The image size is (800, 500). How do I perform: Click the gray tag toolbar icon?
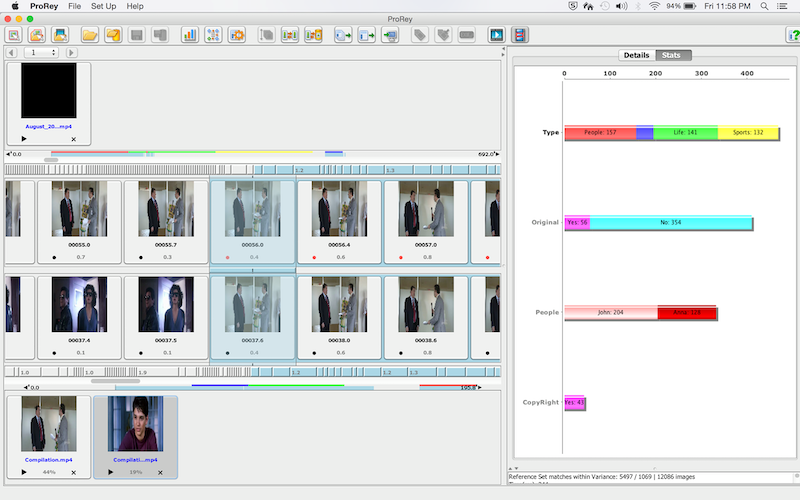pyautogui.click(x=419, y=35)
